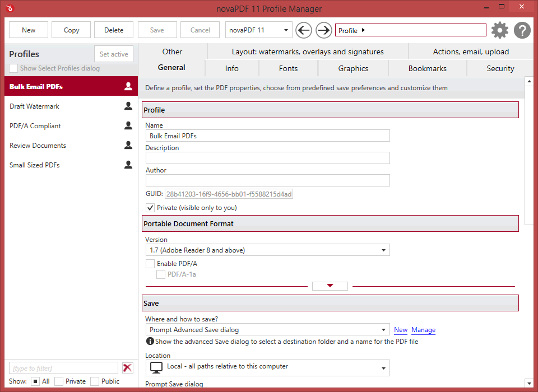This screenshot has width=538, height=392.
Task: Click the forward navigation arrow icon
Action: 323,30
